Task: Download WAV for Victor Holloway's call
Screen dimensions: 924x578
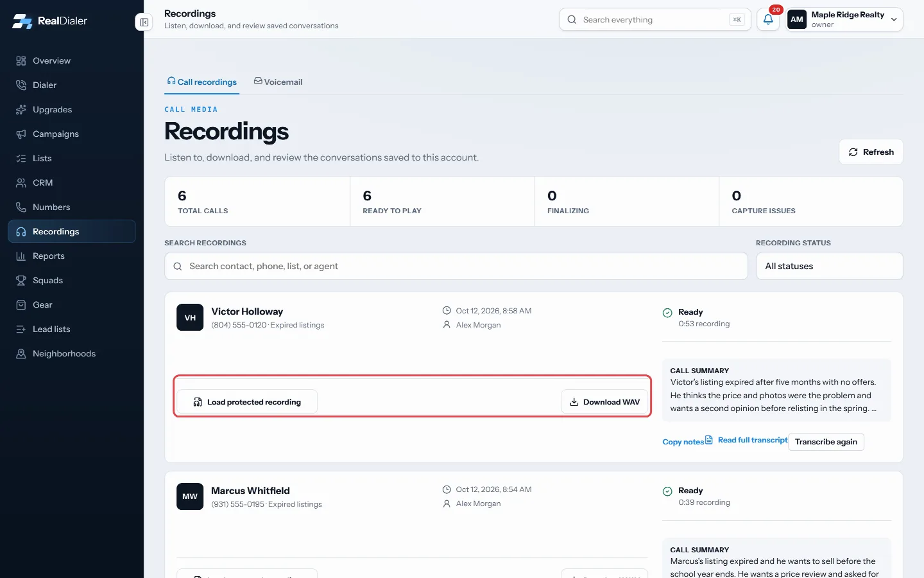Action: [x=604, y=402]
